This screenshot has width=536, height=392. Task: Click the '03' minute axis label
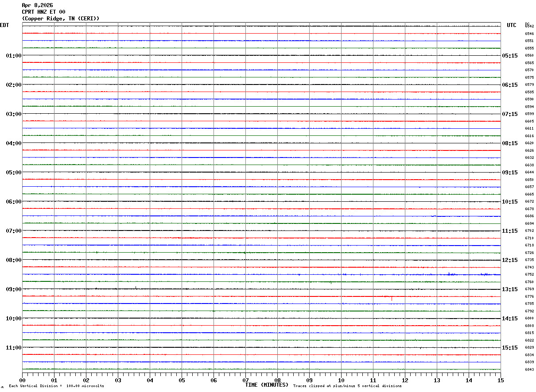tap(118, 380)
